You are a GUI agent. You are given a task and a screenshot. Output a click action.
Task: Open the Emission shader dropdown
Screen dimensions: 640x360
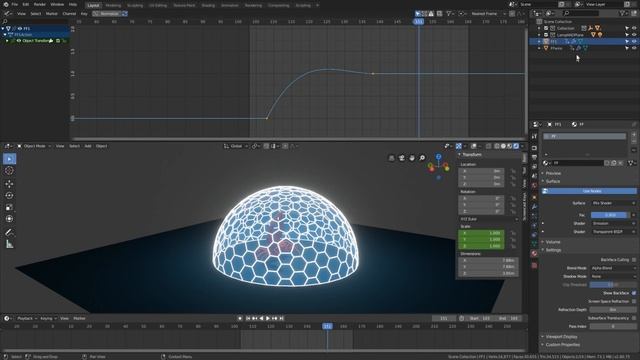point(614,223)
